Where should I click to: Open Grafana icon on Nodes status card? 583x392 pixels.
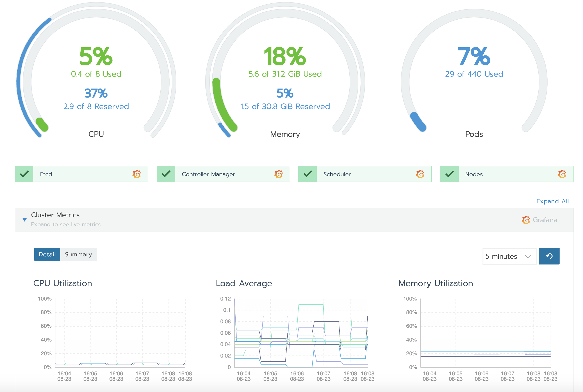point(562,174)
